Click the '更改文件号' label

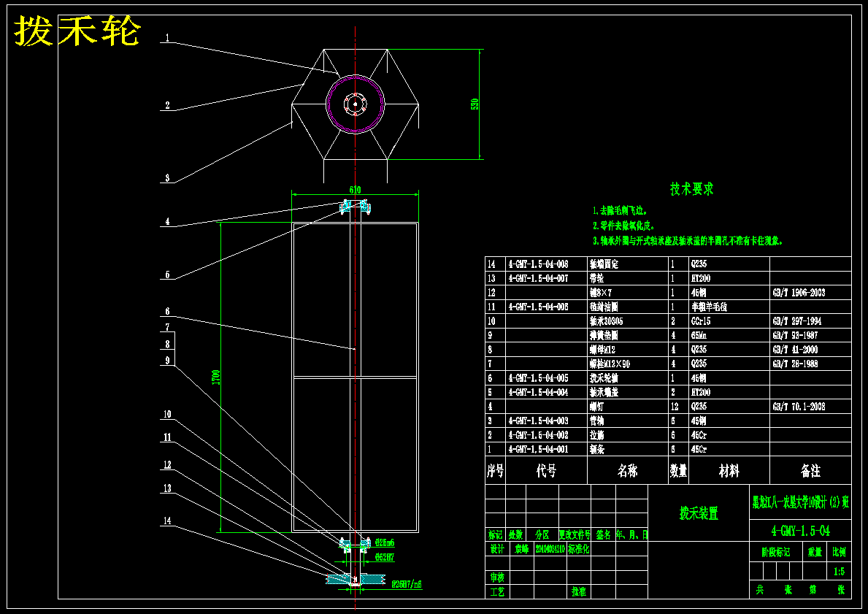[575, 535]
